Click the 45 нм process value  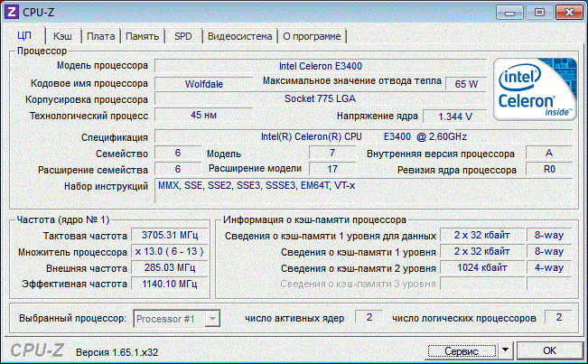[203, 115]
